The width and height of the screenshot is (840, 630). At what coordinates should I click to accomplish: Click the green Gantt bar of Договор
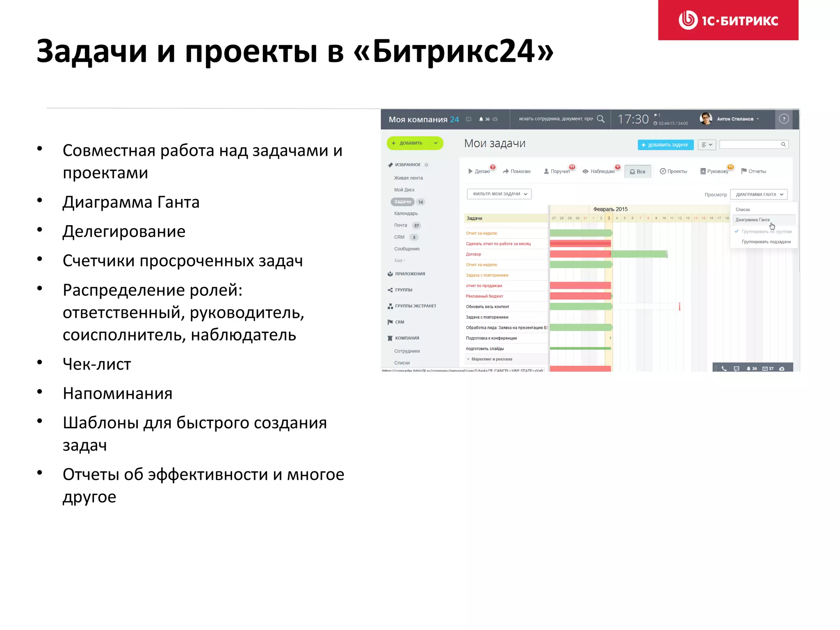click(639, 254)
